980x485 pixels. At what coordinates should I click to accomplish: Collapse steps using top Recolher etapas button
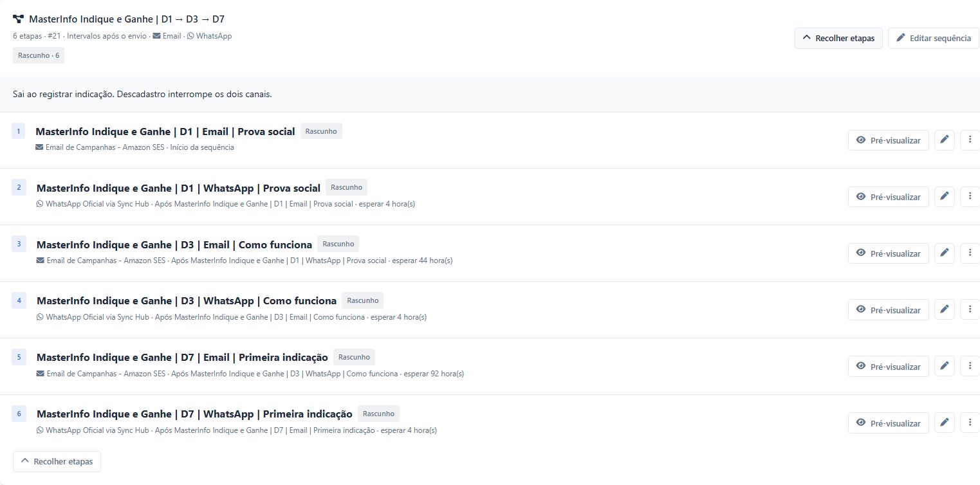[838, 38]
